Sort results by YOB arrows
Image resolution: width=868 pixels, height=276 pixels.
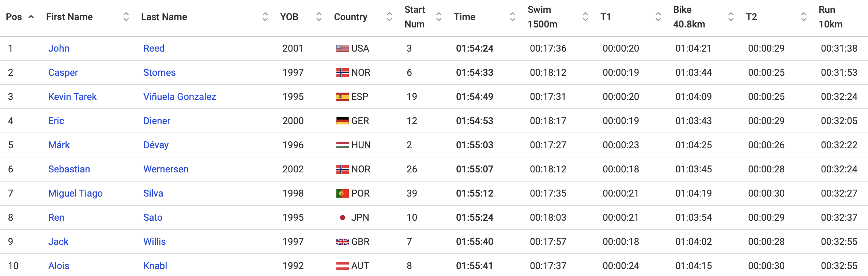319,17
